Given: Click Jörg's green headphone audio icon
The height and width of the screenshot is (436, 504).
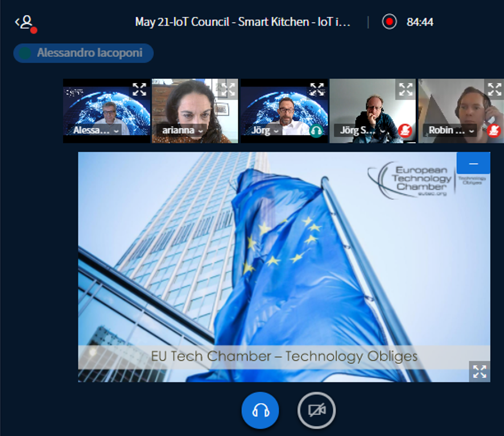Looking at the screenshot, I should point(316,131).
